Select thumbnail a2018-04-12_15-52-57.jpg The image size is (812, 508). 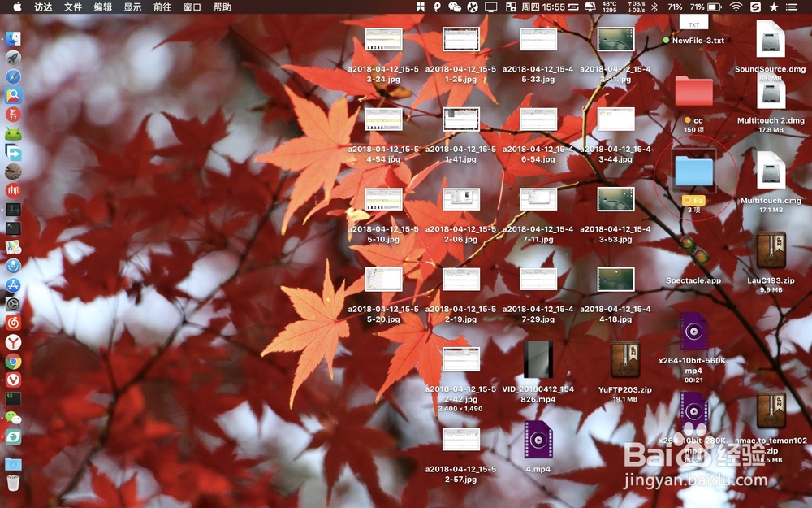460,440
